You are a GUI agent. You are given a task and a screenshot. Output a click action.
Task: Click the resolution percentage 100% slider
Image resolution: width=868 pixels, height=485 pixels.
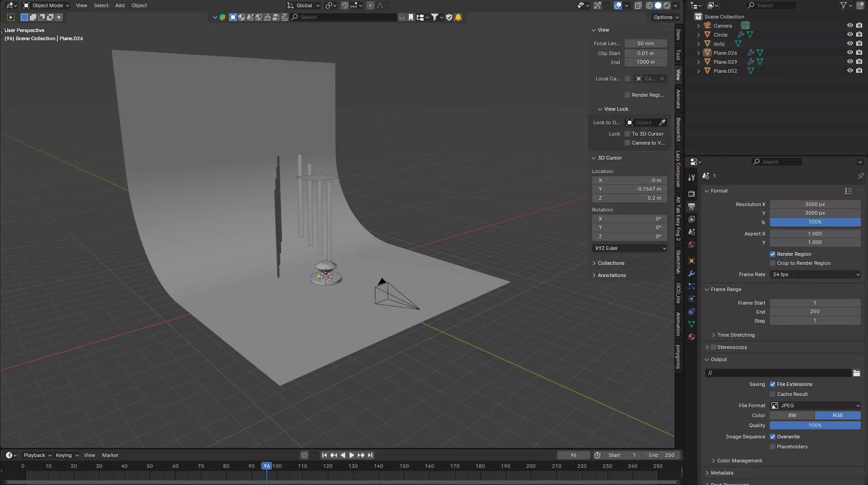815,222
